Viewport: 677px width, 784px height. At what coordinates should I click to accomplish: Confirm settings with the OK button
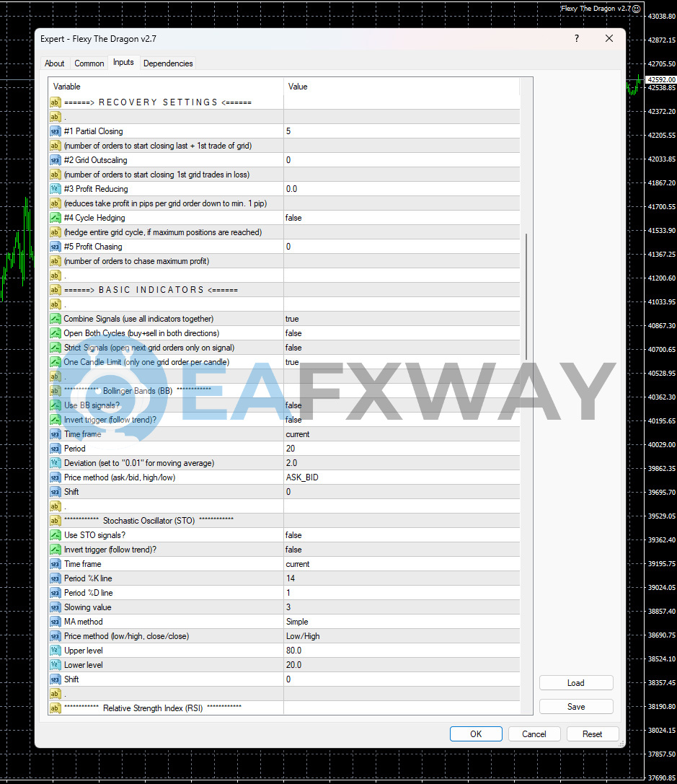click(x=476, y=734)
